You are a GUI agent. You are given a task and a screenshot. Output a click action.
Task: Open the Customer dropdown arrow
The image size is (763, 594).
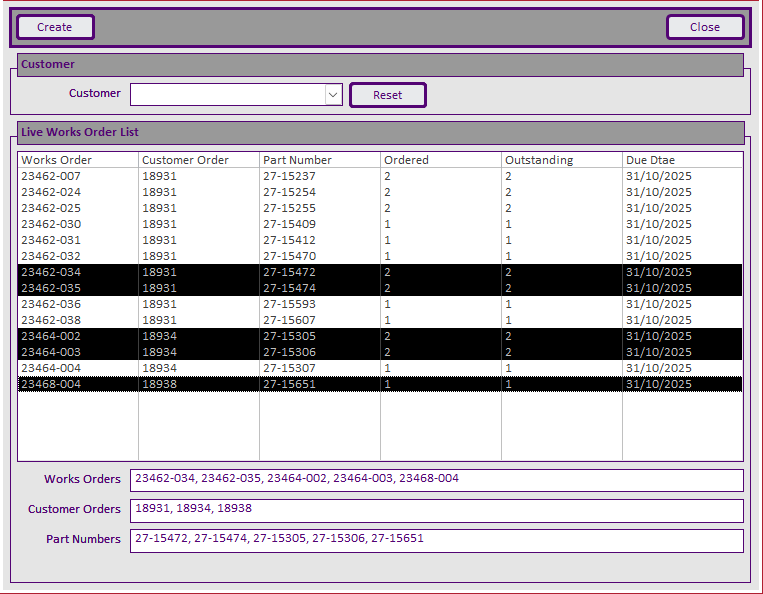tap(333, 95)
